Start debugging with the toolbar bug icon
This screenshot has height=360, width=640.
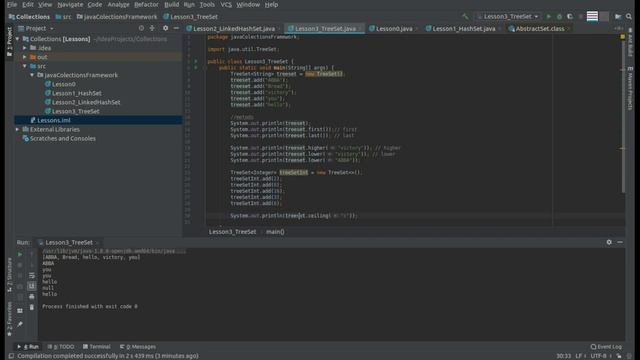pos(559,17)
